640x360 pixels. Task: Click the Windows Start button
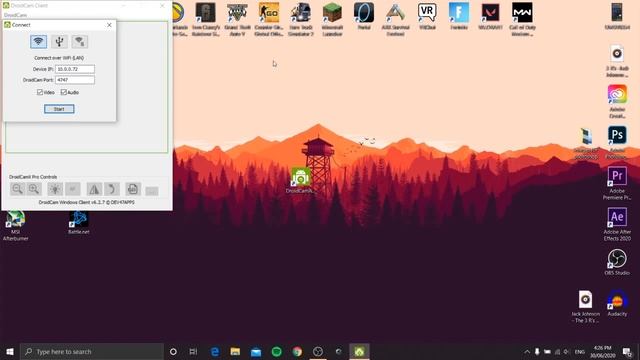(x=10, y=351)
